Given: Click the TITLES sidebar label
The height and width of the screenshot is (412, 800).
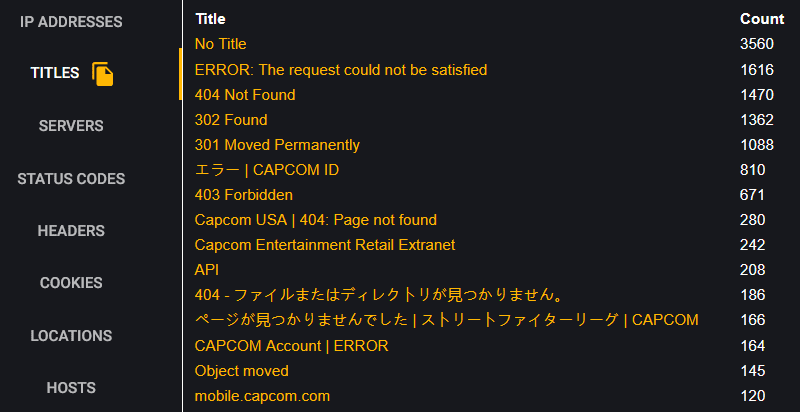Looking at the screenshot, I should (x=55, y=73).
